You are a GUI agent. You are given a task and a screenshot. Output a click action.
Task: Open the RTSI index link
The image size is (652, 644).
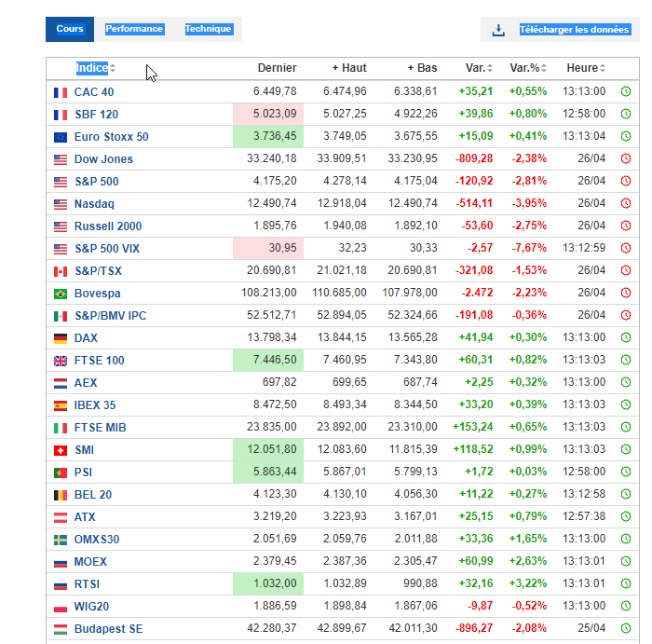pos(87,584)
